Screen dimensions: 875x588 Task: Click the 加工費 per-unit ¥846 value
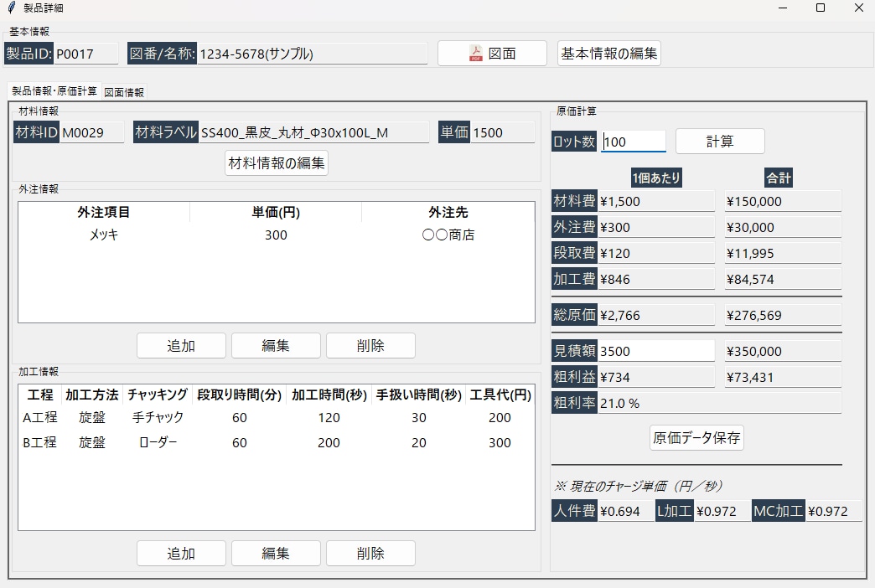click(x=656, y=279)
